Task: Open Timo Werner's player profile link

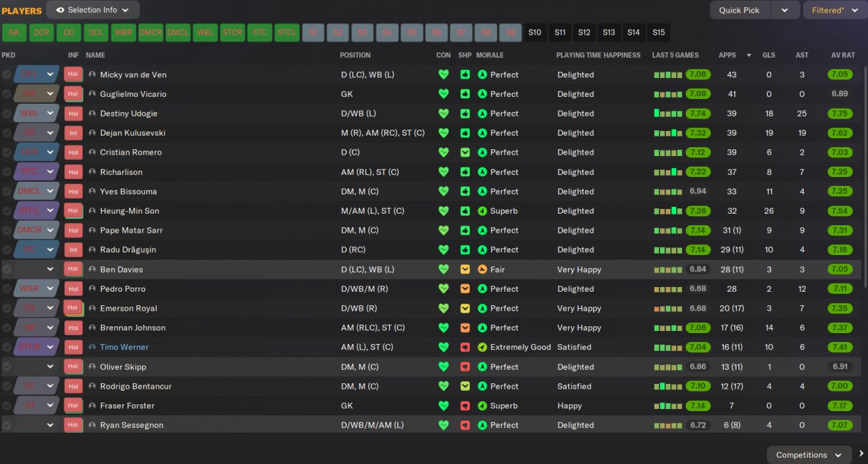Action: [x=124, y=347]
